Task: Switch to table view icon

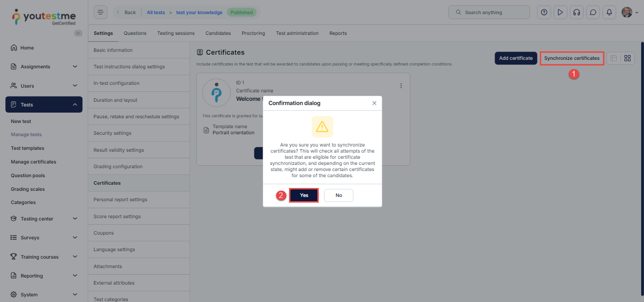Action: [613, 58]
